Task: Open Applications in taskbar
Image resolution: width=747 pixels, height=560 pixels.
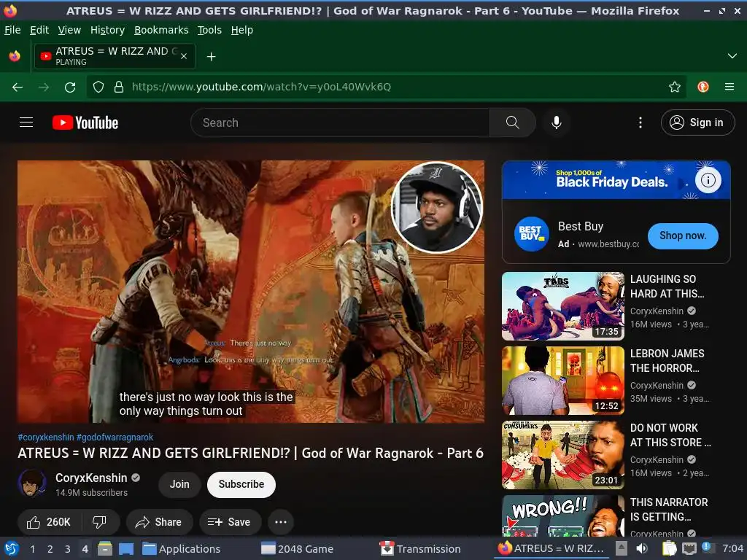Action: pyautogui.click(x=182, y=549)
